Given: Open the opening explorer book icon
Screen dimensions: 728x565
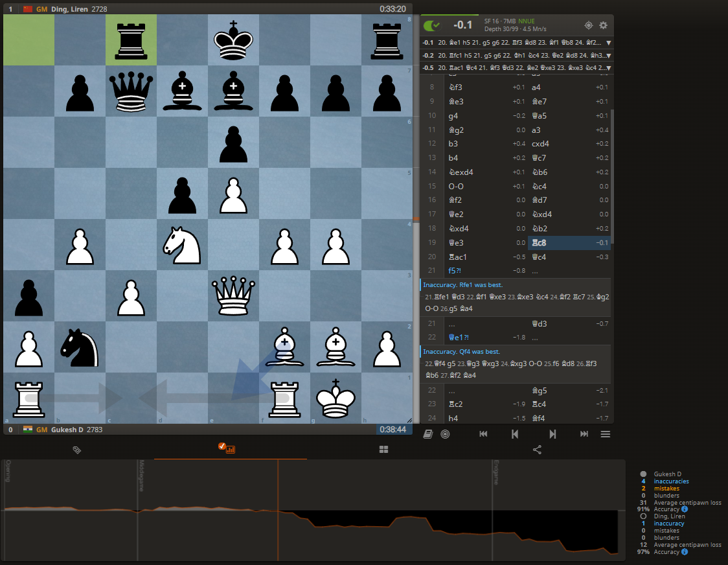Looking at the screenshot, I should click(428, 434).
